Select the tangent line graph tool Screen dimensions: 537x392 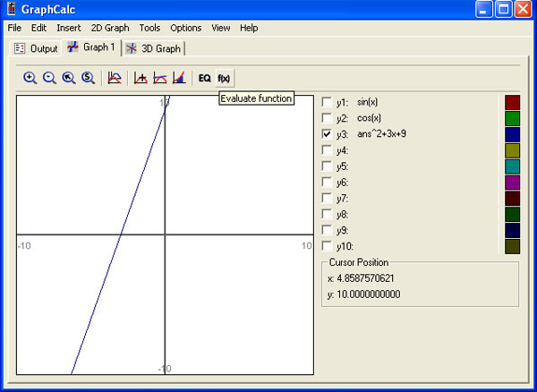pos(160,78)
